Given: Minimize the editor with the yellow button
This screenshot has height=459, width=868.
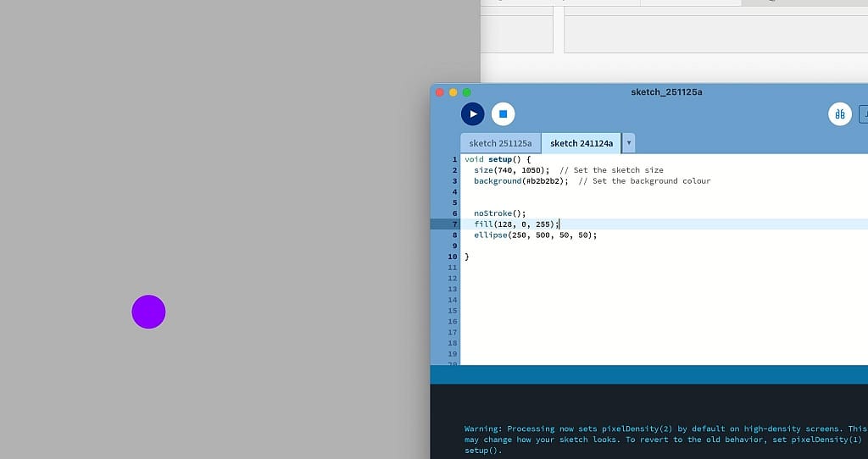Looking at the screenshot, I should pos(453,92).
